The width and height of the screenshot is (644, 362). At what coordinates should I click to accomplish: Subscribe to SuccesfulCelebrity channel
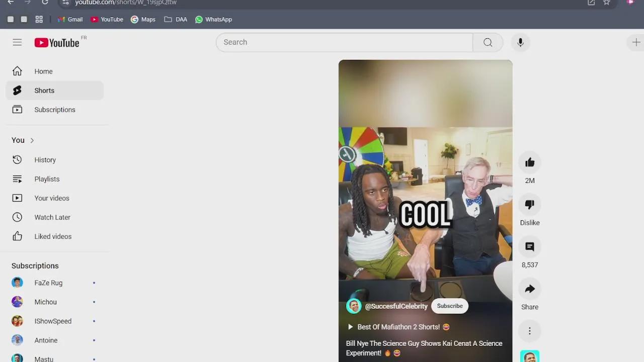(450, 306)
